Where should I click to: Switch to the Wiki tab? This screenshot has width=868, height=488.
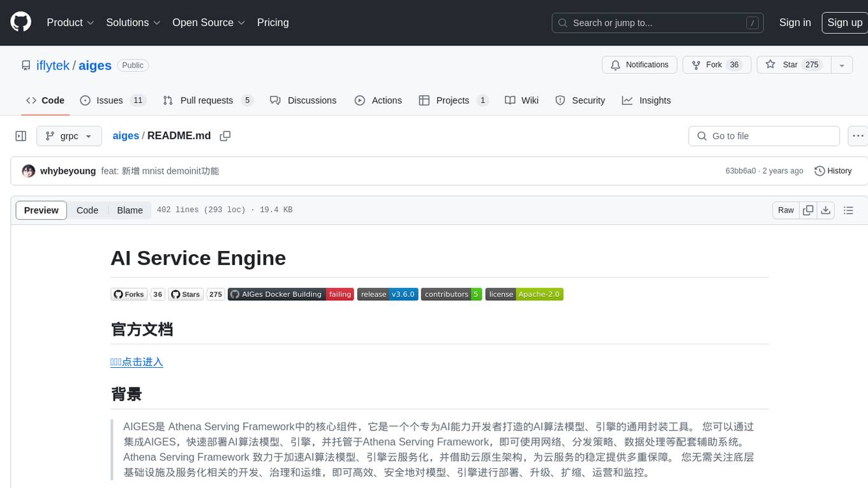[521, 100]
